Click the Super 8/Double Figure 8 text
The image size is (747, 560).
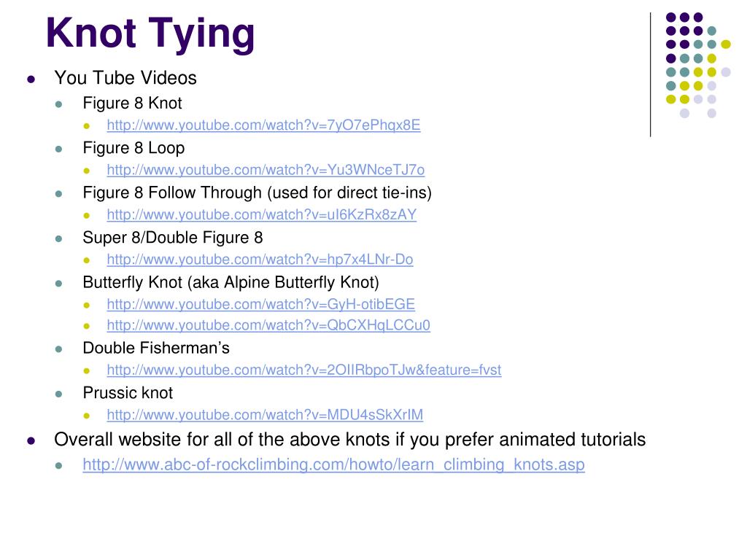pos(172,238)
